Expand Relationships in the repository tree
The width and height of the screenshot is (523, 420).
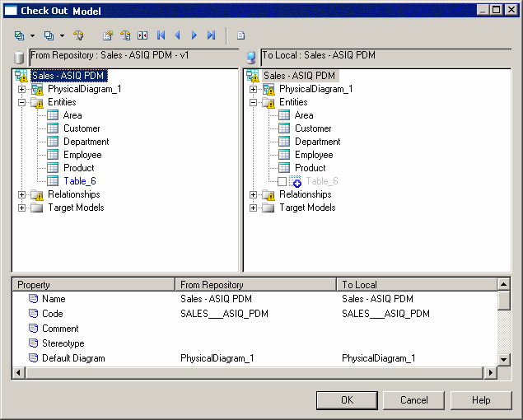pyautogui.click(x=22, y=194)
